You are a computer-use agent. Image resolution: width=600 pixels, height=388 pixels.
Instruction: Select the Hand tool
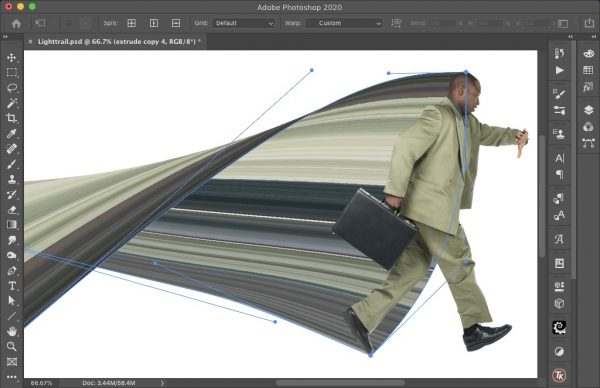click(x=11, y=331)
